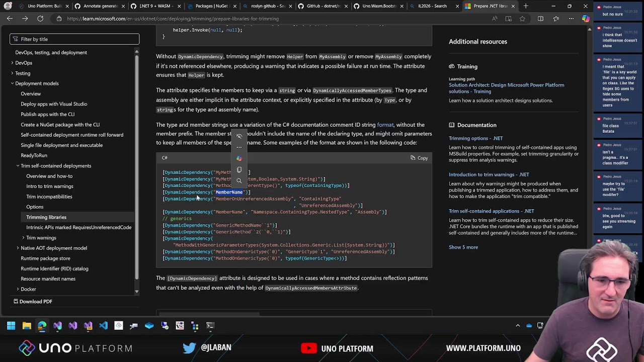This screenshot has height=362, width=644.
Task: Open VNC viewer from taskbar
Action: pos(180,326)
